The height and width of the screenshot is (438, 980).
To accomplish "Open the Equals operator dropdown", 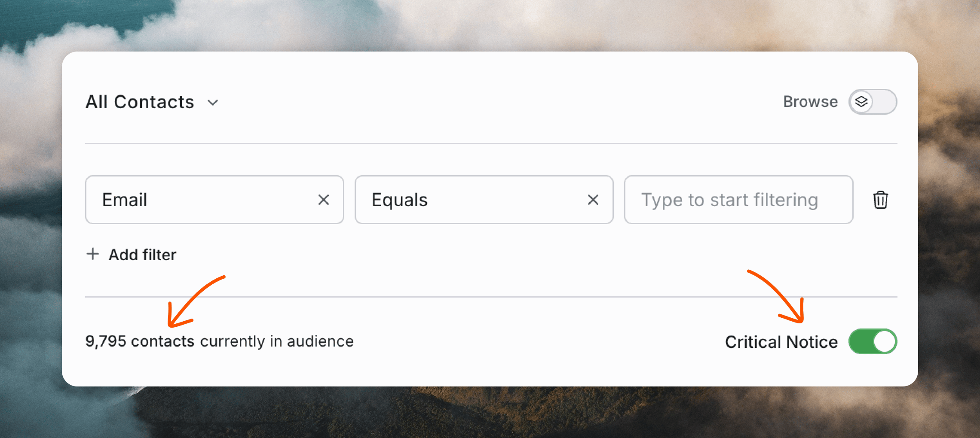I will [x=484, y=200].
